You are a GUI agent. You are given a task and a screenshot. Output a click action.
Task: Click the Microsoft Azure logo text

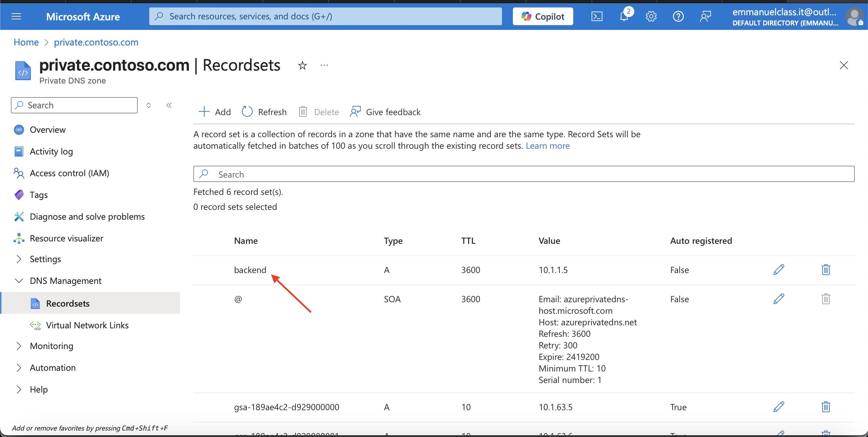point(83,16)
